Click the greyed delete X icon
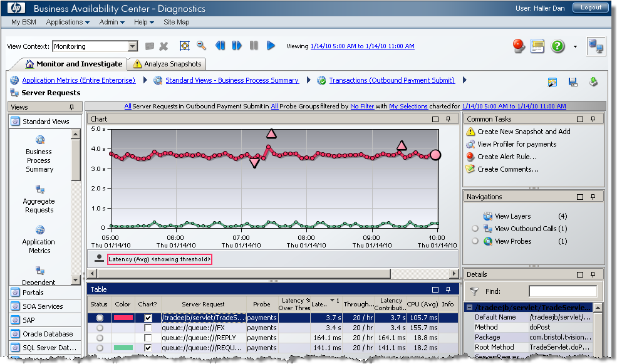This screenshot has width=617, height=364. [163, 46]
